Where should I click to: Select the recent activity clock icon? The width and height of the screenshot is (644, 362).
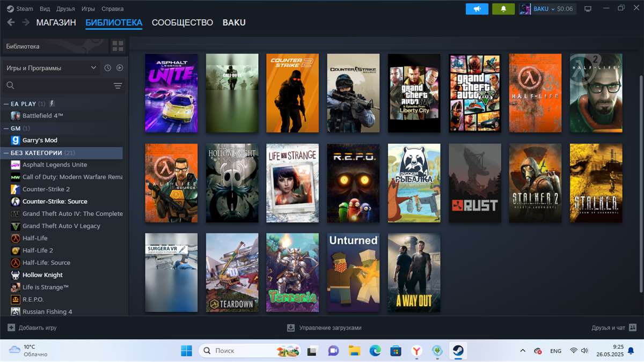(108, 68)
